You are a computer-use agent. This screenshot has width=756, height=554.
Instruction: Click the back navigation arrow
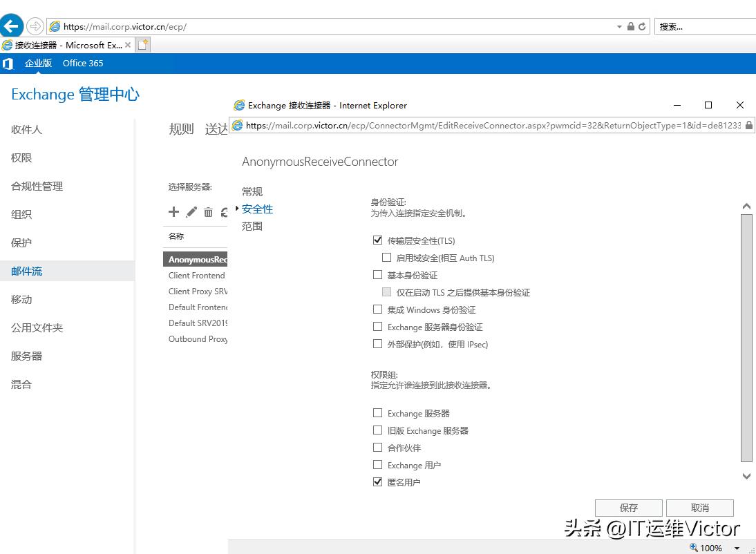pos(13,26)
